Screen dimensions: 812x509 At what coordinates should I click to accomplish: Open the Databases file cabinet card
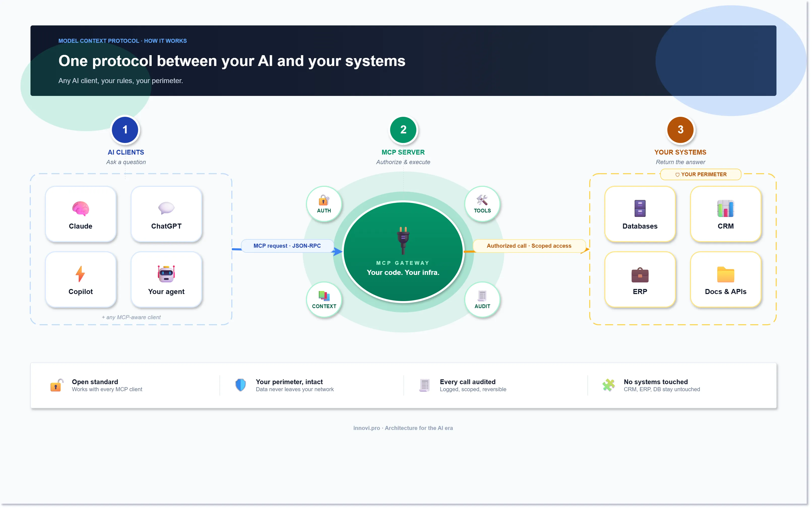[640, 214]
